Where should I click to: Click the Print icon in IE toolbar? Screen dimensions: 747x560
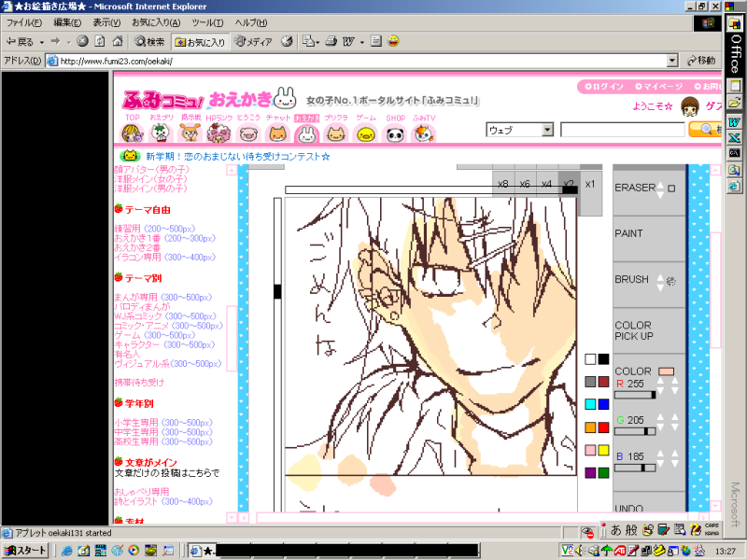pyautogui.click(x=331, y=41)
